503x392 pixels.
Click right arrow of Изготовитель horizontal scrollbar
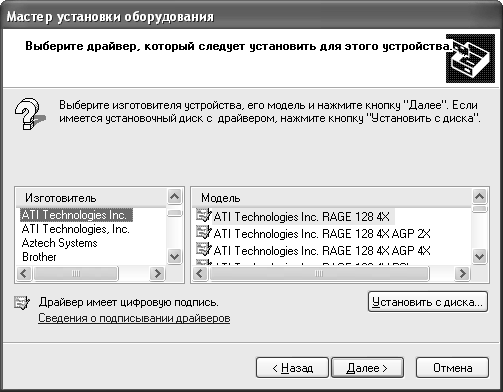tap(157, 274)
